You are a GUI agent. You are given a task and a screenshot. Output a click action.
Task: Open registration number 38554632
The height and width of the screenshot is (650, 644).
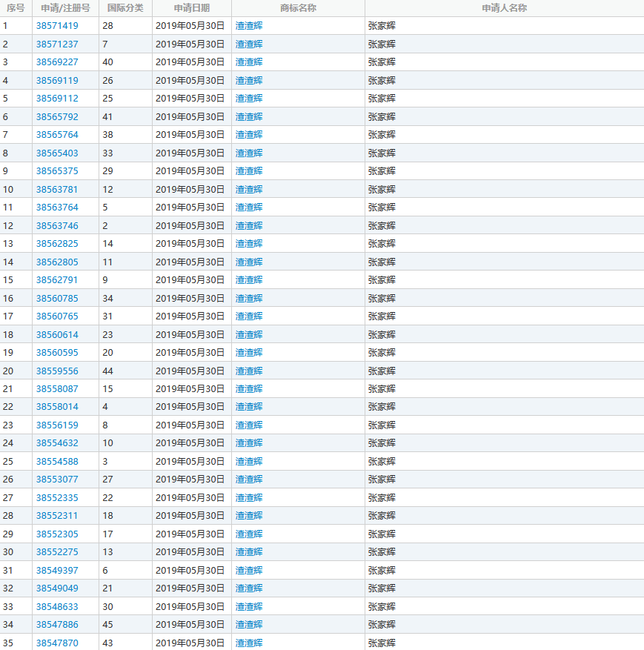point(57,443)
